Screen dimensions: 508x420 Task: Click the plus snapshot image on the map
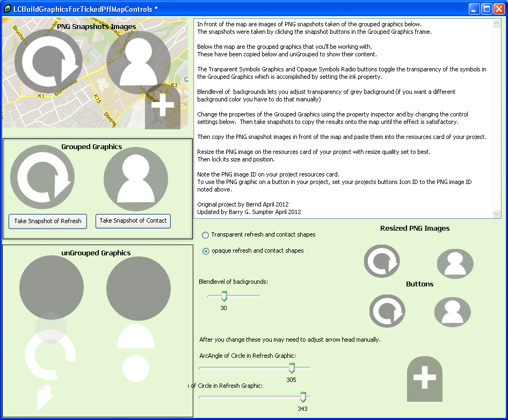[x=163, y=106]
